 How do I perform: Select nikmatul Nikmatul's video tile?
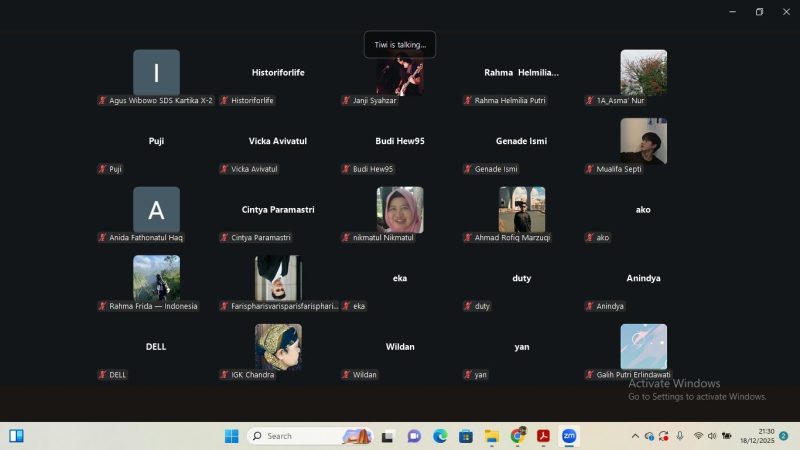coord(400,209)
